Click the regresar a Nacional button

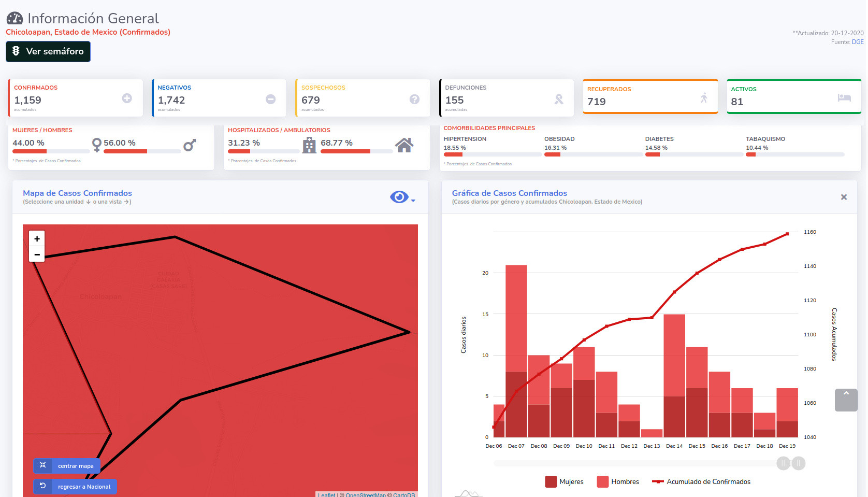click(75, 487)
